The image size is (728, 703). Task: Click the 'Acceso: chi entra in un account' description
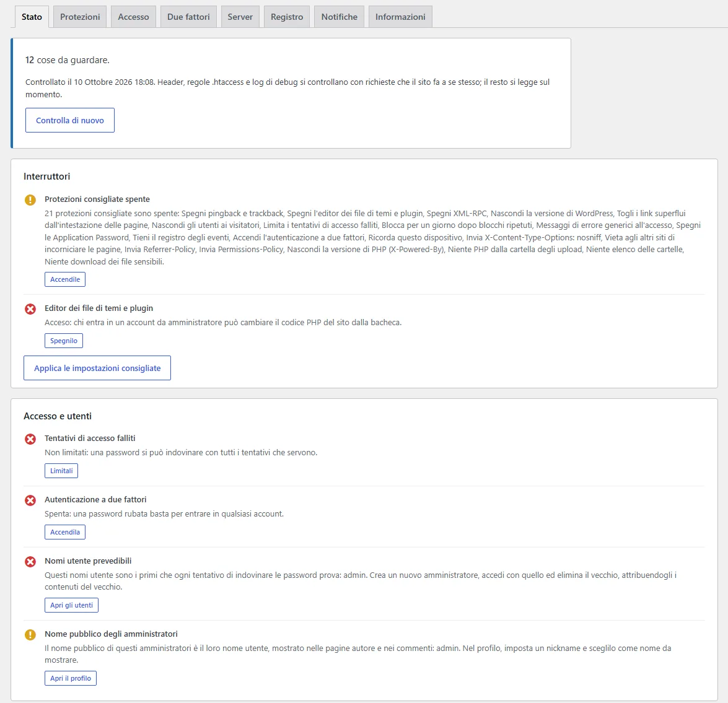click(223, 323)
